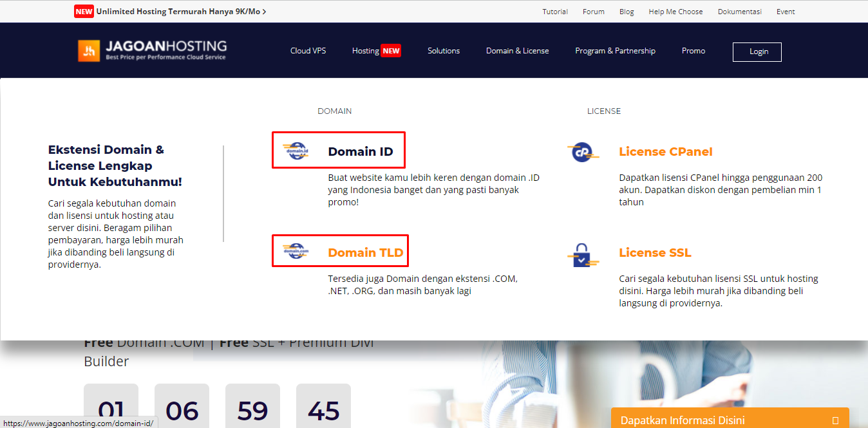Select the License CPanel heading link
The image size is (868, 428).
pyautogui.click(x=666, y=152)
